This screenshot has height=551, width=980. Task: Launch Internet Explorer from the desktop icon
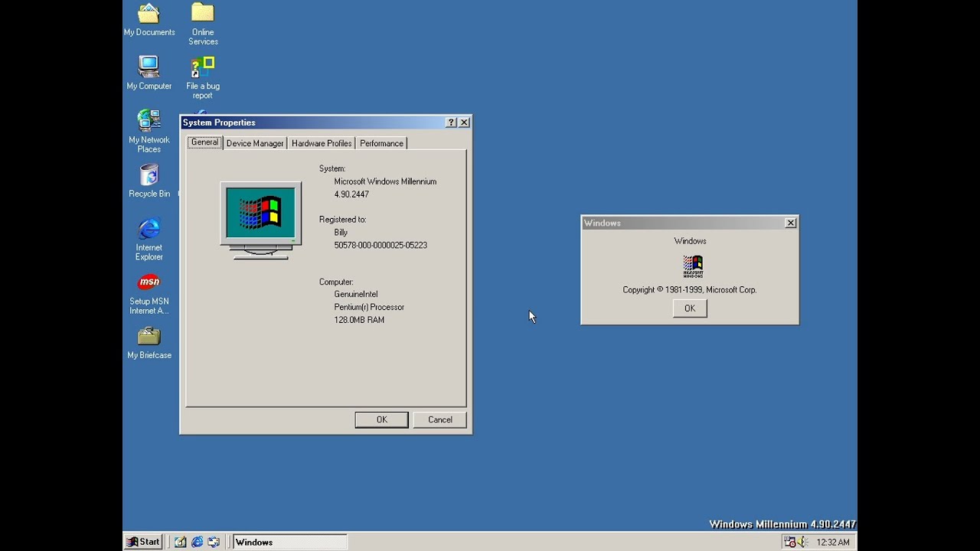pyautogui.click(x=149, y=239)
